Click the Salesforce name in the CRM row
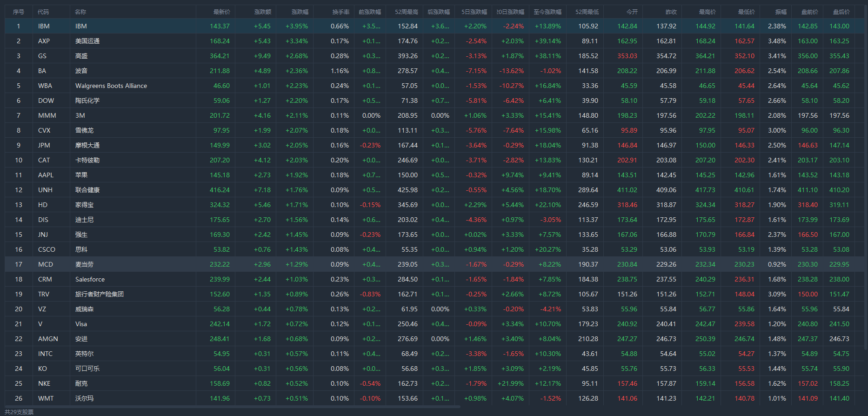Screen dimensions: 868x416 [x=90, y=279]
